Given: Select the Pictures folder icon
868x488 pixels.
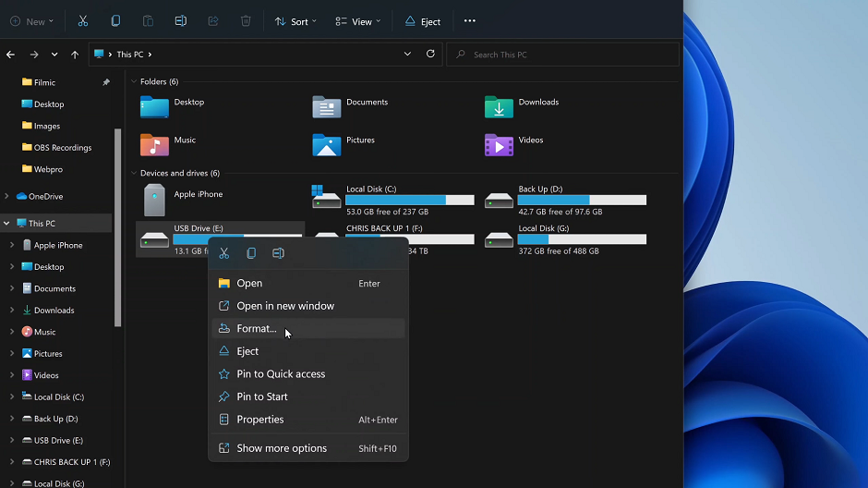Looking at the screenshot, I should click(x=327, y=145).
